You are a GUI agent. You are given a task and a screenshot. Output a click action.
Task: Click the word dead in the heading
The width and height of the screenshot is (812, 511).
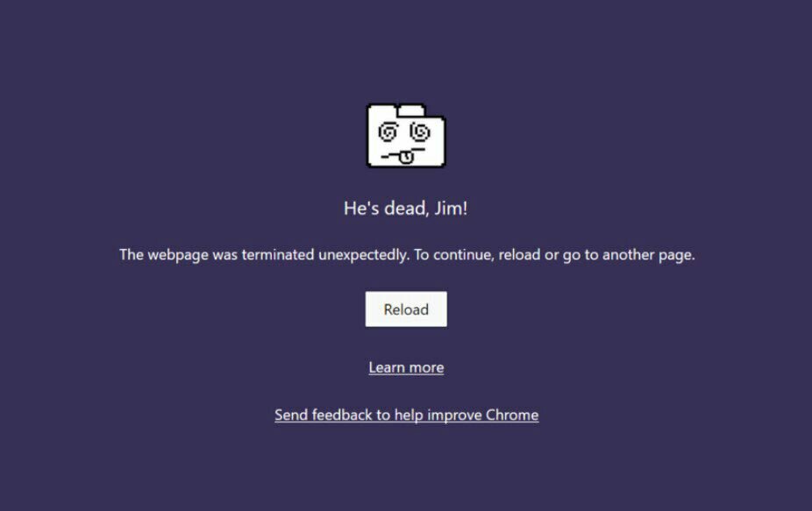407,208
